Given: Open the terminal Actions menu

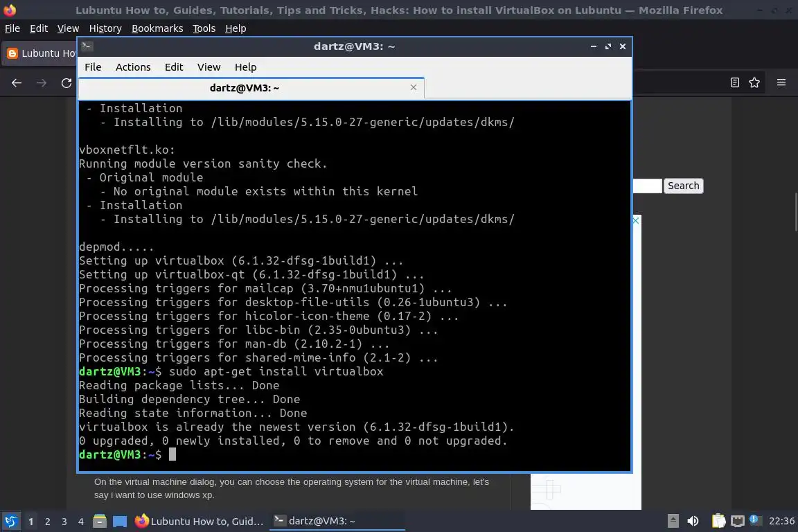Looking at the screenshot, I should coord(133,67).
